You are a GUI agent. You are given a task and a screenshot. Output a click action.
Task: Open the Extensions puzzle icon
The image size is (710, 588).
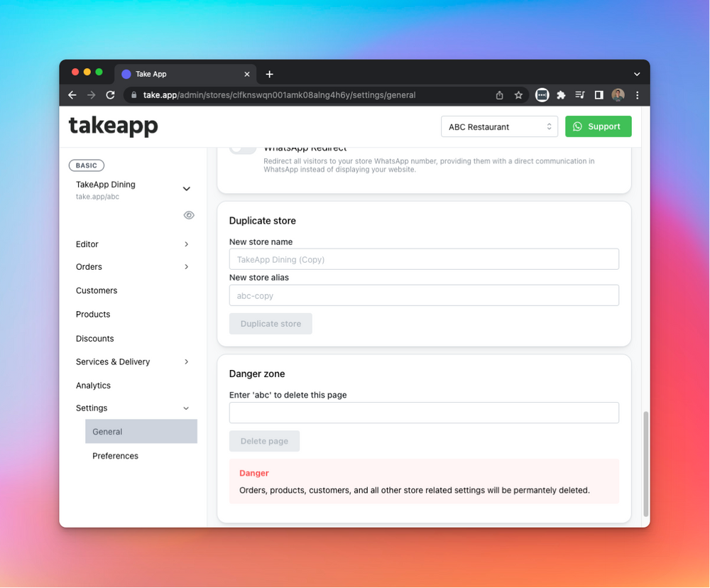click(x=561, y=95)
